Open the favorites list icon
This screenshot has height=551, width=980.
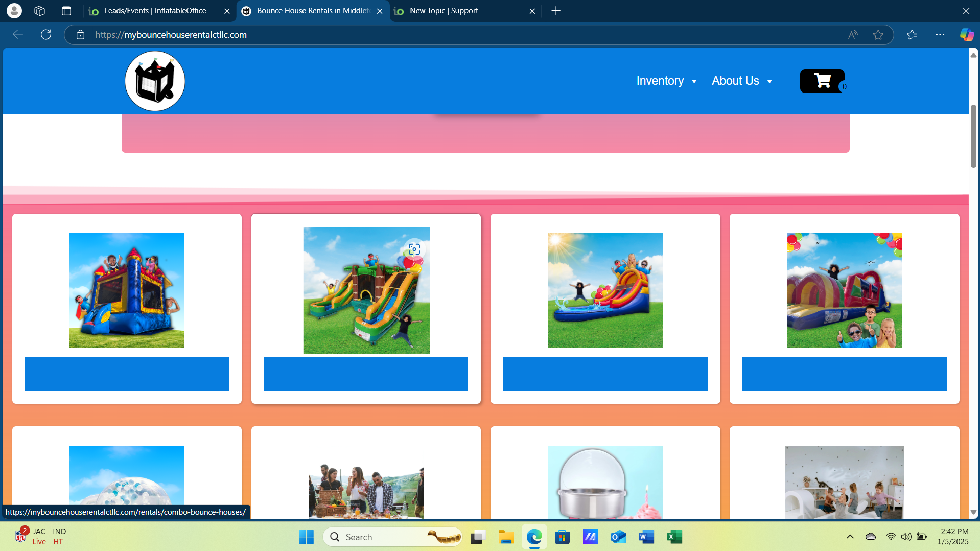[912, 35]
